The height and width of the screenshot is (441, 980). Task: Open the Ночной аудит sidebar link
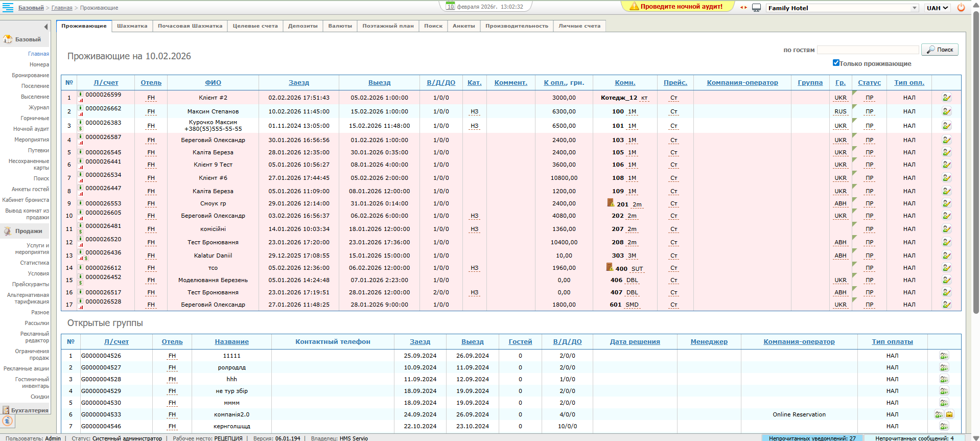pyautogui.click(x=31, y=129)
